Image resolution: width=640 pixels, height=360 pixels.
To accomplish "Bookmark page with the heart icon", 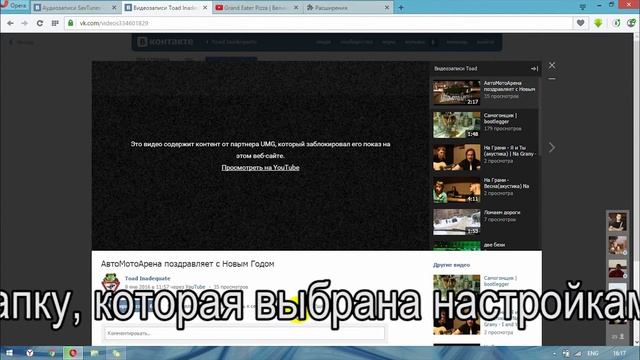I will coord(580,23).
